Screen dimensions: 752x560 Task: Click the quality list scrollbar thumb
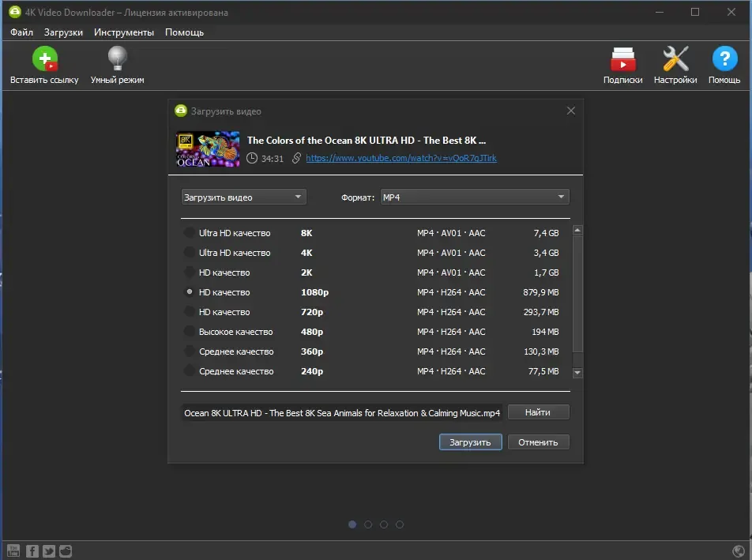(577, 294)
